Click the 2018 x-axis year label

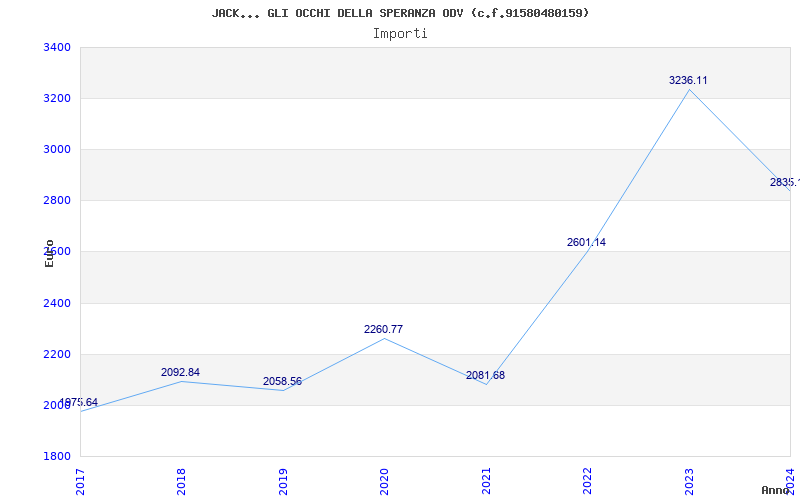tap(181, 482)
